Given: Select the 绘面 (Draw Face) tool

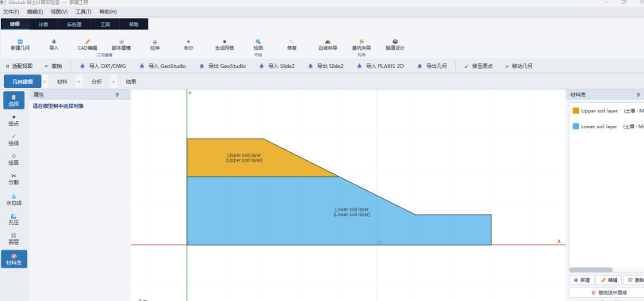Looking at the screenshot, I should (x=14, y=159).
